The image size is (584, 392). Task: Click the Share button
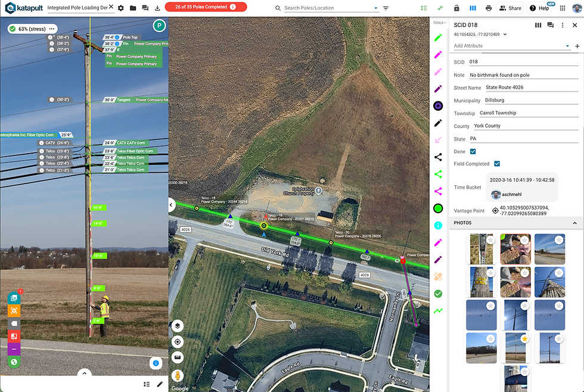(510, 8)
